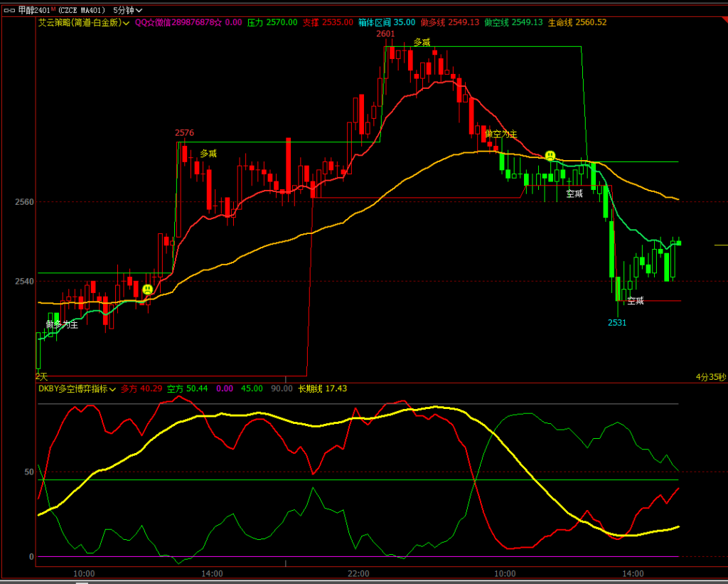Click the 2576 peak price label
728x584 pixels.
pyautogui.click(x=184, y=133)
